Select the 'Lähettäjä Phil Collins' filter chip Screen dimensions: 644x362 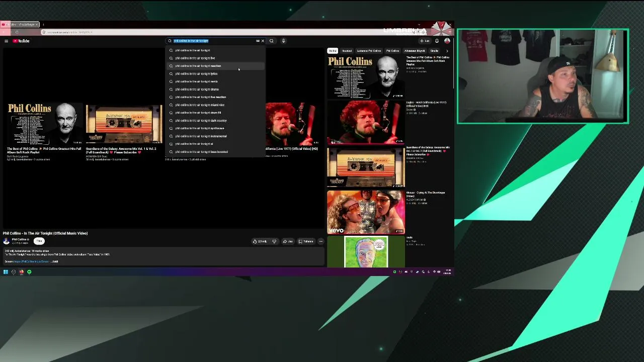[369, 51]
